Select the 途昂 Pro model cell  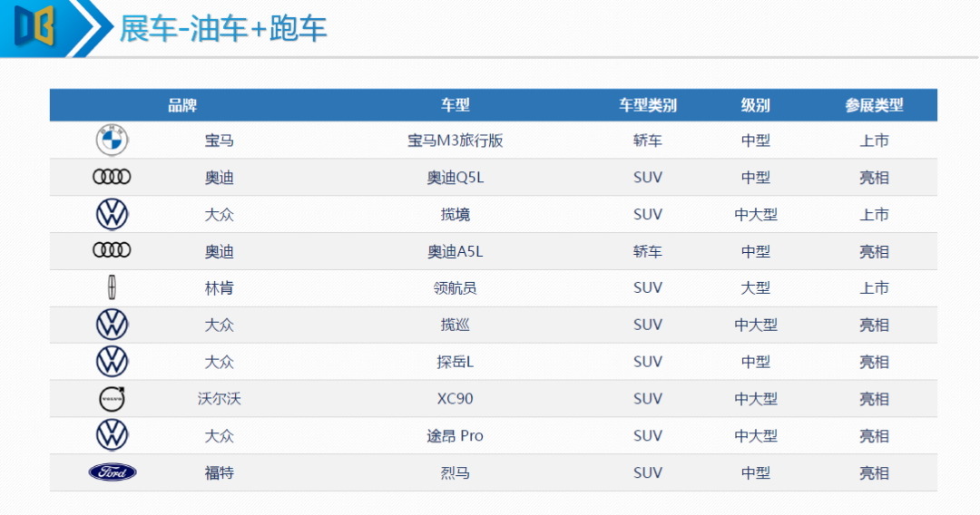(455, 436)
